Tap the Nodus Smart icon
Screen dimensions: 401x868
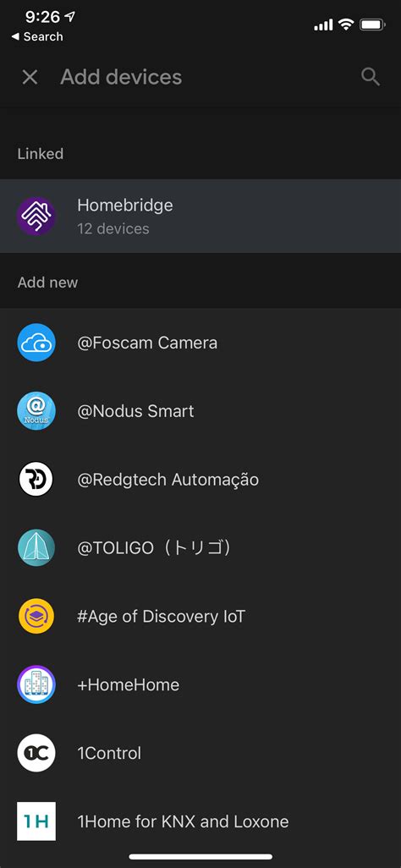36,411
